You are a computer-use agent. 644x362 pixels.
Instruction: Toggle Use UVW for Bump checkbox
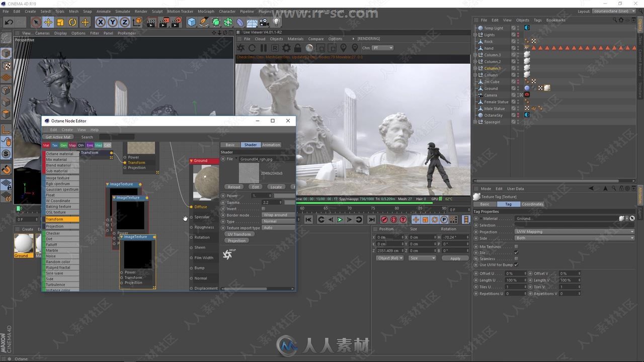[516, 265]
